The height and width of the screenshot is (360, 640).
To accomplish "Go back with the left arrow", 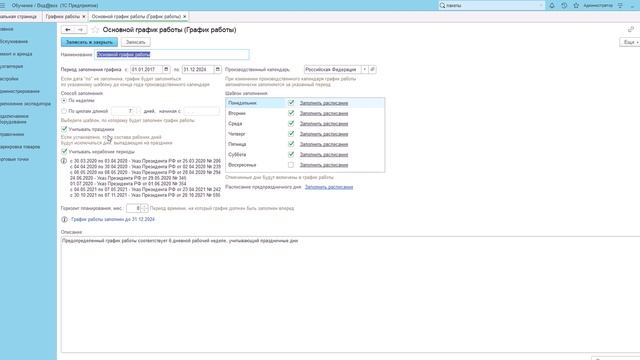I will (68, 30).
